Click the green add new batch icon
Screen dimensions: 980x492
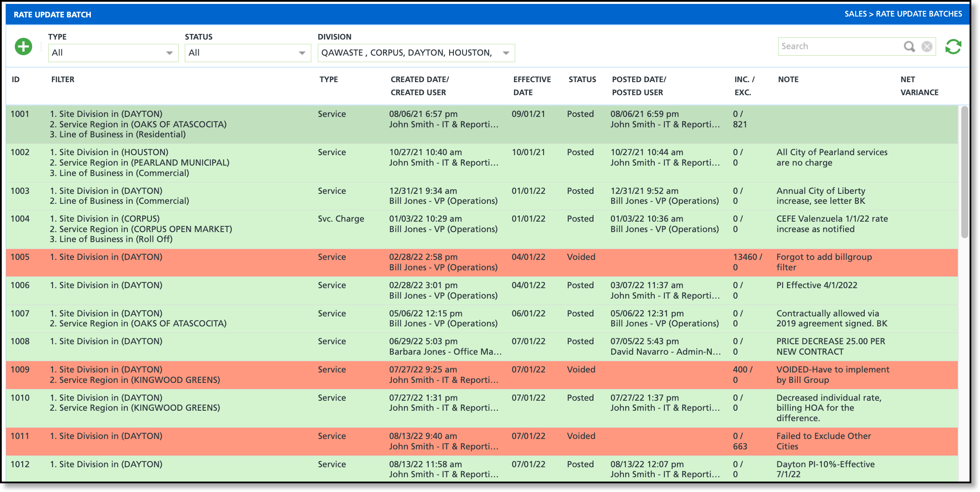pos(23,47)
